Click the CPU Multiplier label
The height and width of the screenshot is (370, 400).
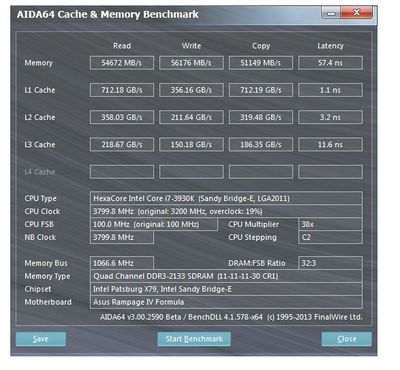254,225
